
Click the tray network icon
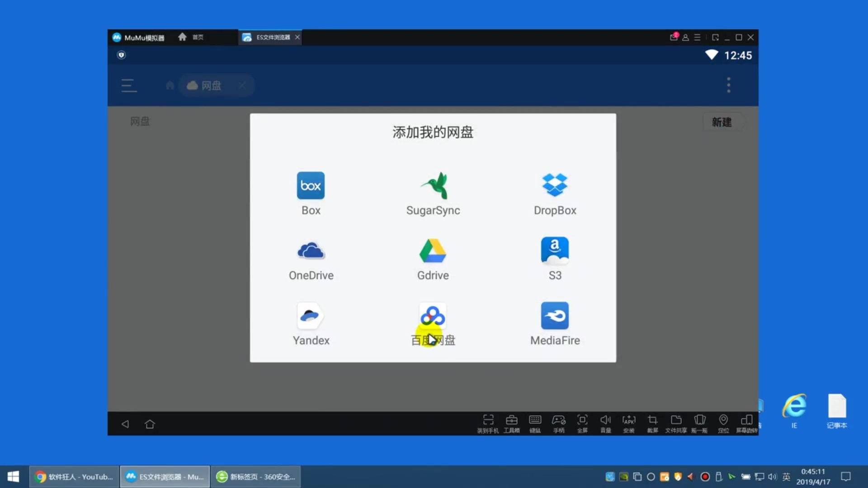(759, 477)
